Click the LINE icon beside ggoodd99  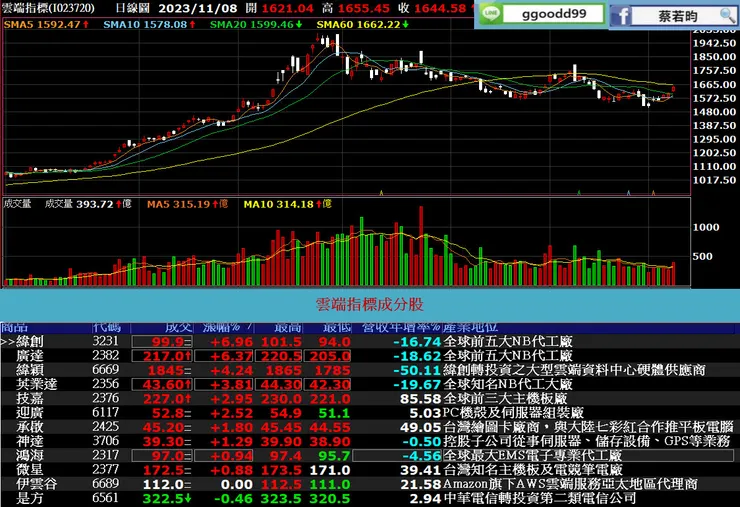pos(490,15)
